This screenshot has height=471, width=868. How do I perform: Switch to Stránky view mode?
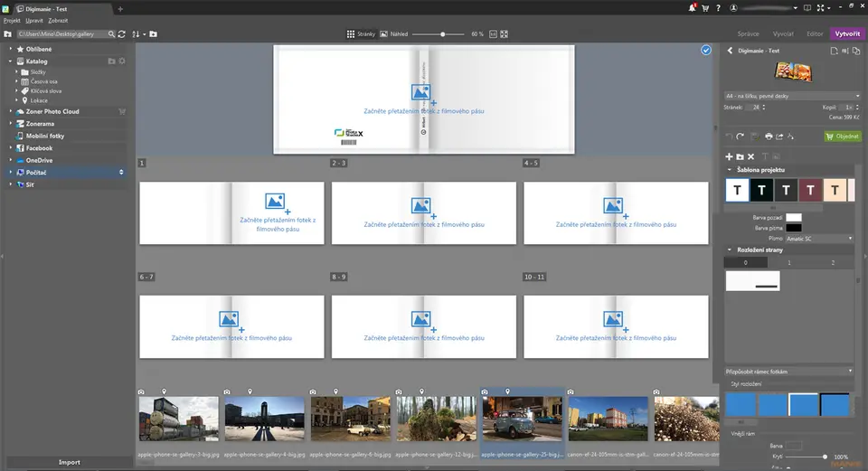click(361, 34)
